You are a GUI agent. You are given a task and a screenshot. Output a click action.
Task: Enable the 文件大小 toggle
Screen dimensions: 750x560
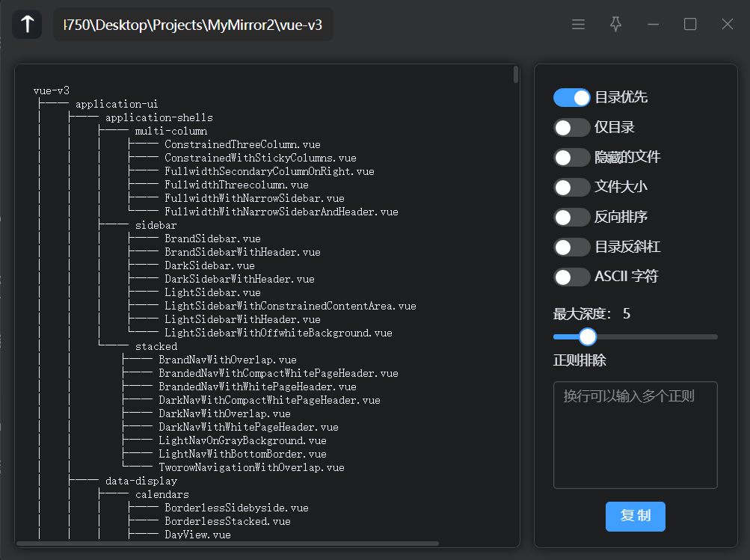pos(572,188)
